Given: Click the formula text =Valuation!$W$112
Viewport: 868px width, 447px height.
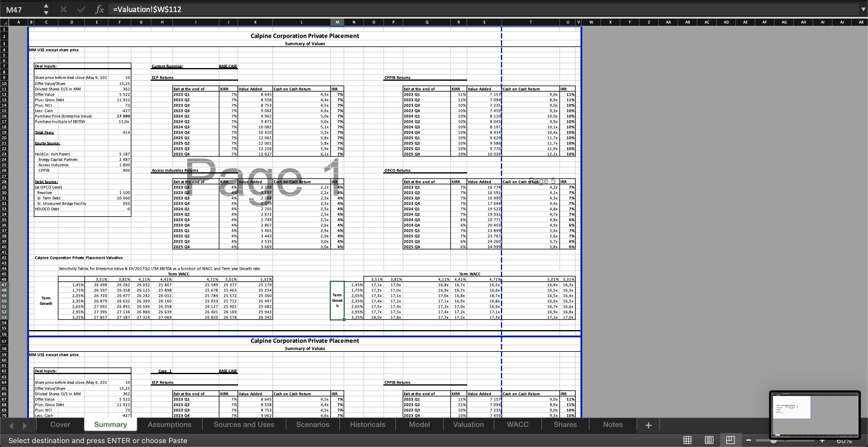Looking at the screenshot, I should (x=147, y=9).
